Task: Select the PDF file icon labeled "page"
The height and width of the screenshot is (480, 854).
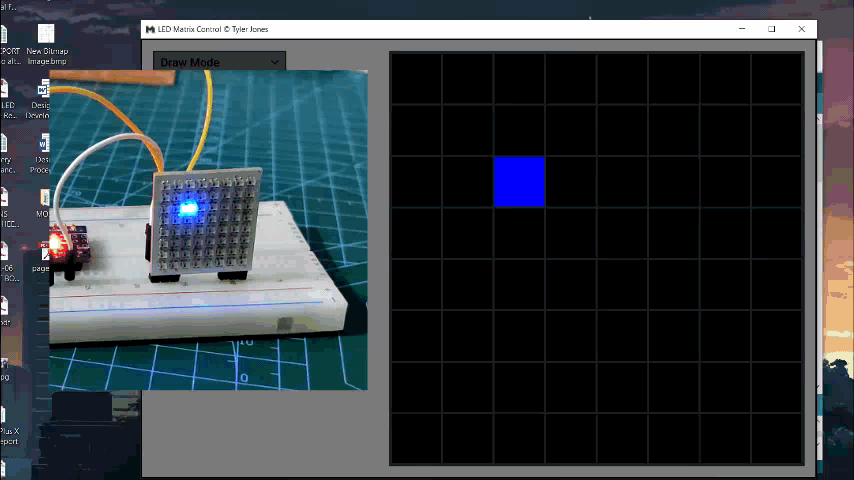Action: [42, 253]
